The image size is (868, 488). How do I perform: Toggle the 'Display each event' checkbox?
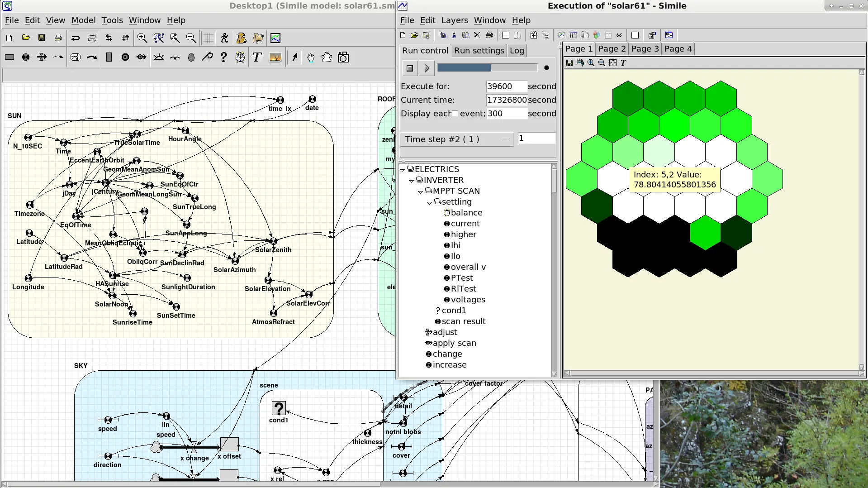pos(455,114)
